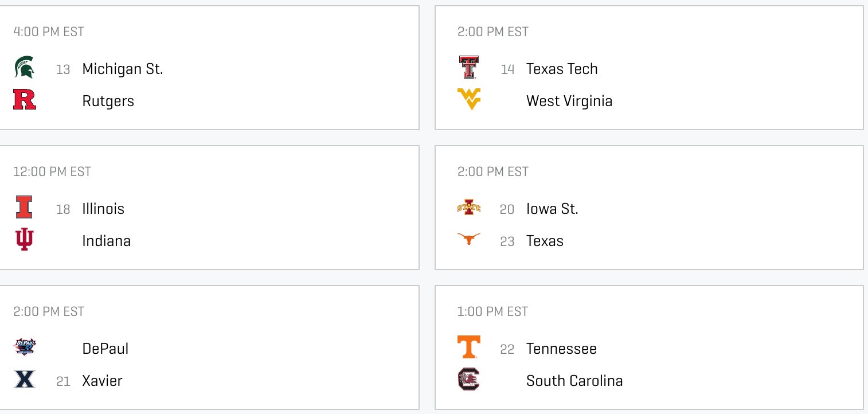Click the Xavier X logo

(25, 379)
